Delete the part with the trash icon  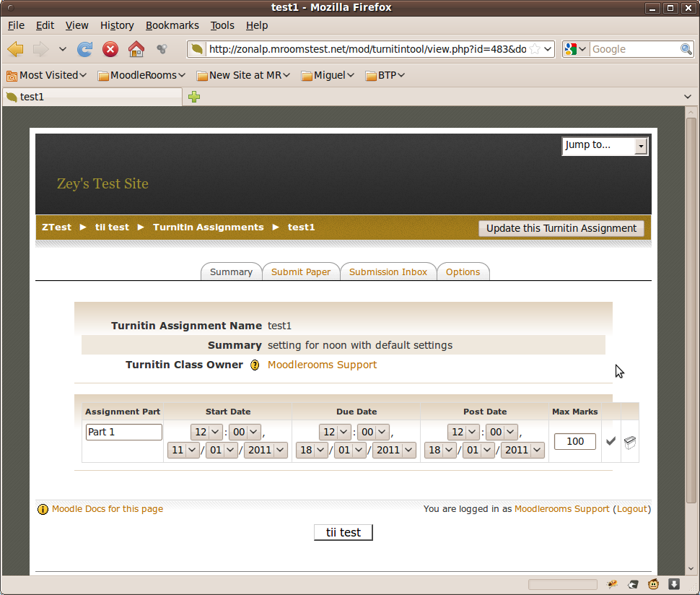pyautogui.click(x=630, y=442)
